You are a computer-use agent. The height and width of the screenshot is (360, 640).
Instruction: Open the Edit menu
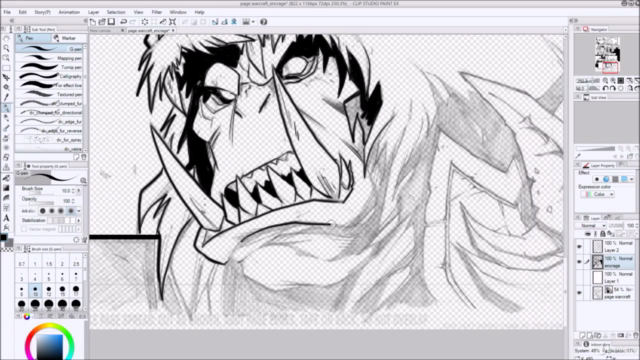coord(22,12)
